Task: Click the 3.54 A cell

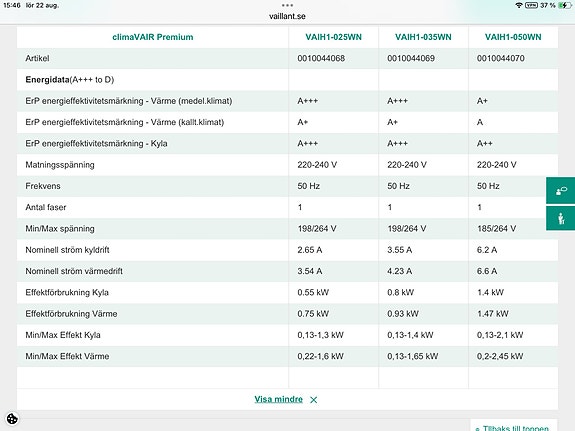Action: 310,271
